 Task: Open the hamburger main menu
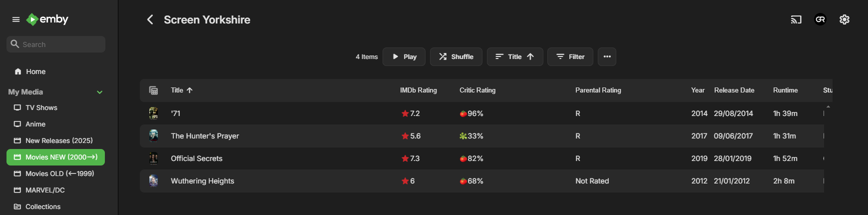coord(16,19)
